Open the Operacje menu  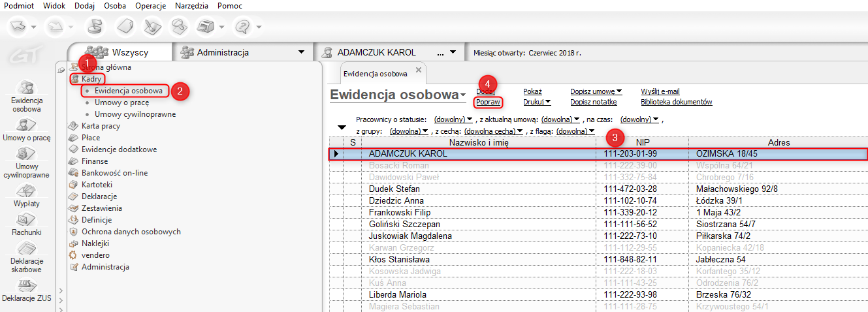(151, 6)
